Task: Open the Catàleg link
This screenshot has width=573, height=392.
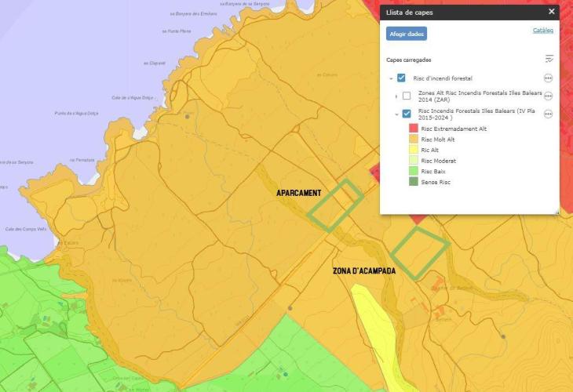Action: [542, 31]
